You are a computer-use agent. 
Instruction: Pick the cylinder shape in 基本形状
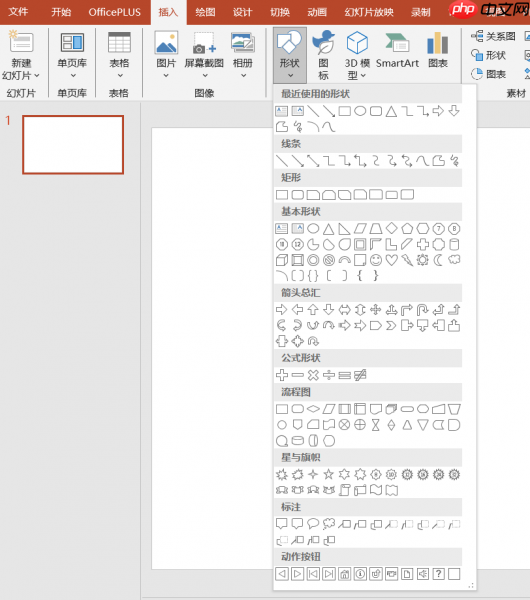[x=454, y=245]
